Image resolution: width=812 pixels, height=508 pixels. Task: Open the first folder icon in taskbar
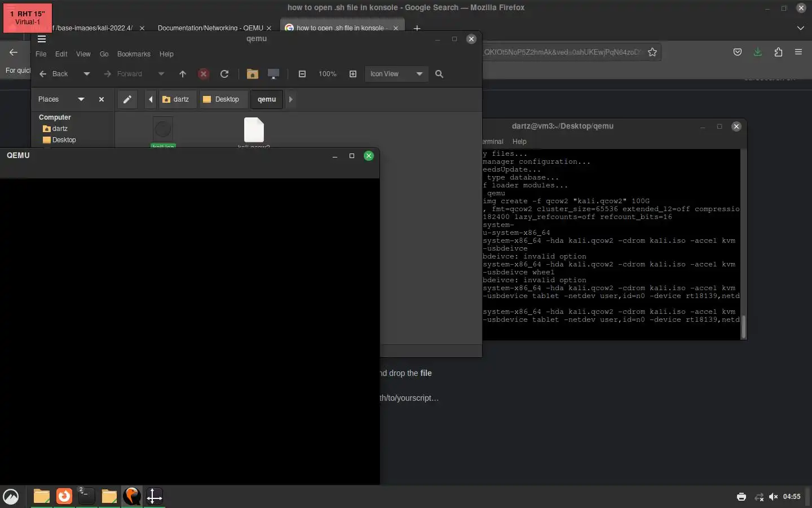pos(41,497)
